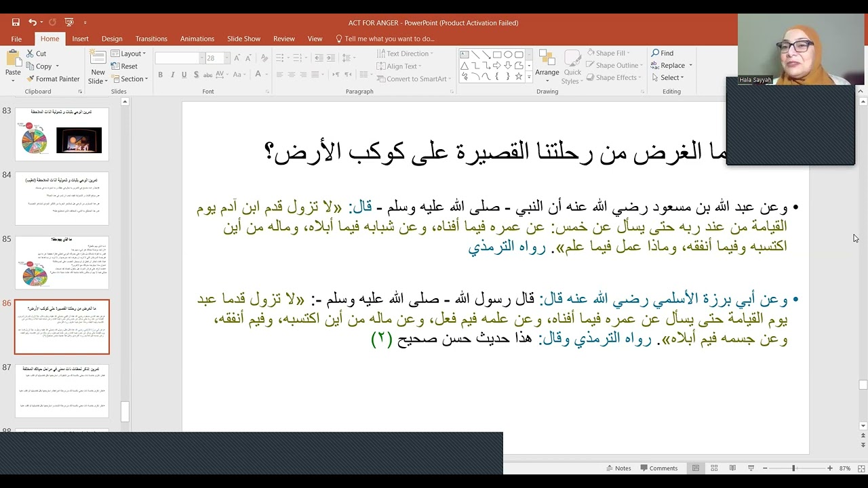Image resolution: width=868 pixels, height=488 pixels.
Task: Expand the shapes gallery More arrow
Action: click(x=529, y=77)
